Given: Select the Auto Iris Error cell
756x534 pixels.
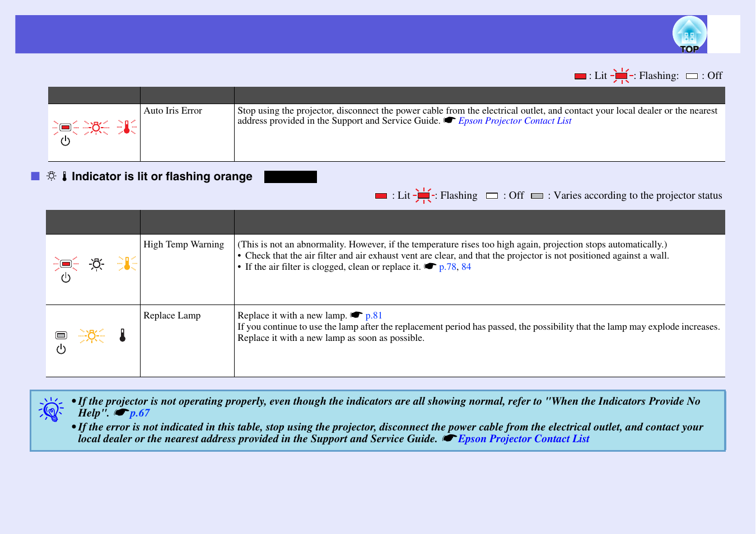Looking at the screenshot, I should click(187, 133).
